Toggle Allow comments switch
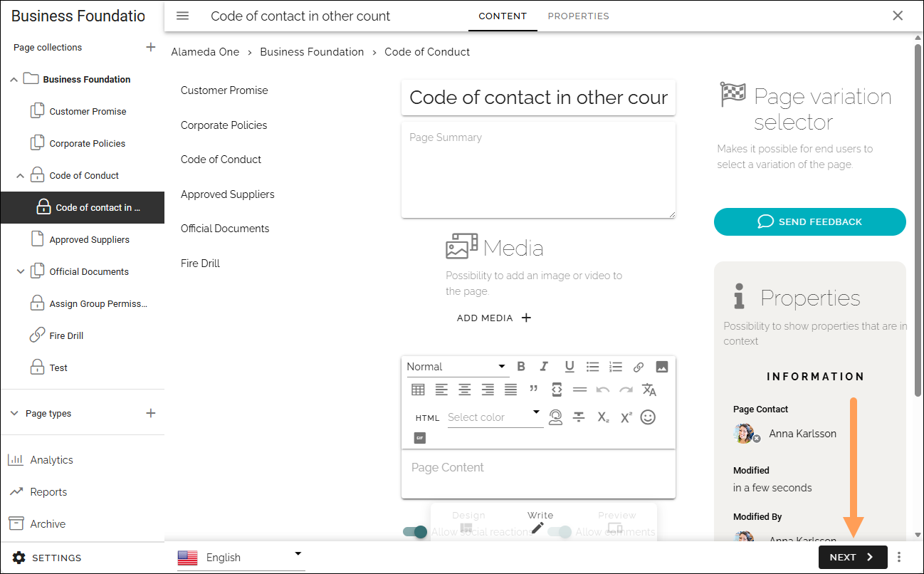924x574 pixels. tap(560, 532)
